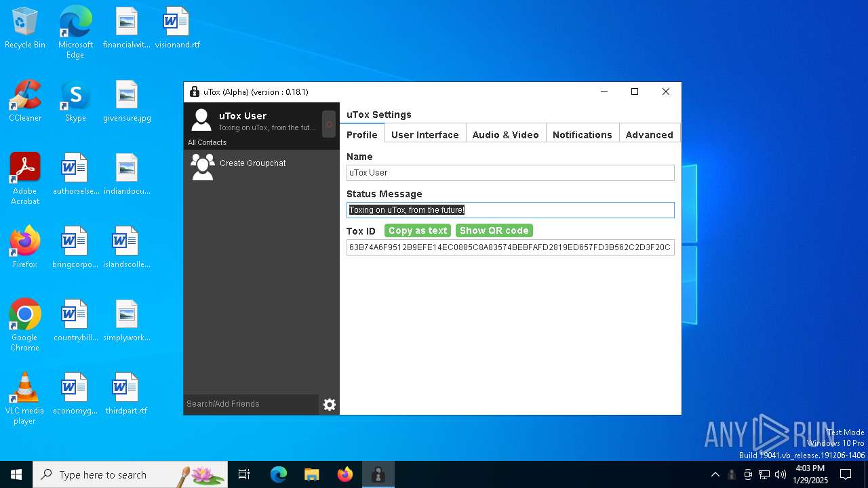Open the Advanced settings tab
The image size is (868, 488).
pyautogui.click(x=650, y=134)
